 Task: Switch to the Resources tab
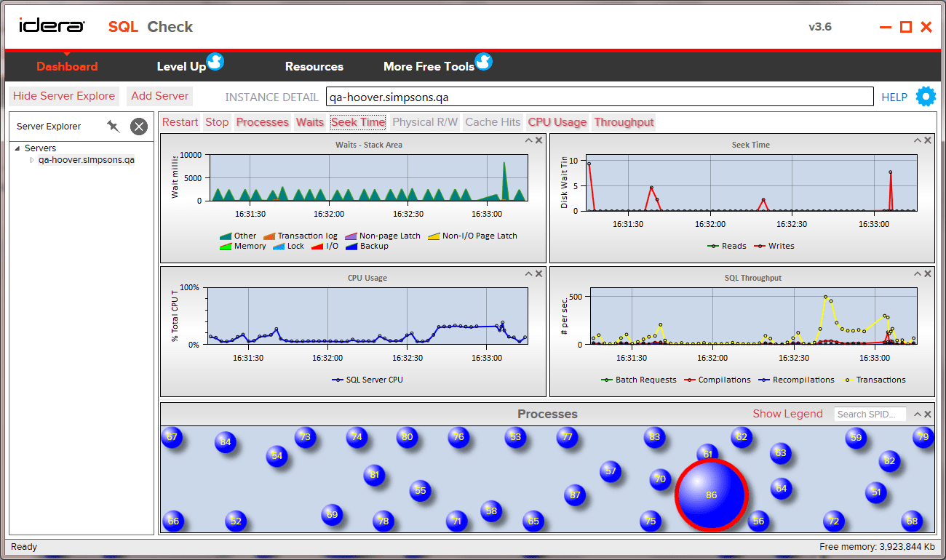click(314, 66)
